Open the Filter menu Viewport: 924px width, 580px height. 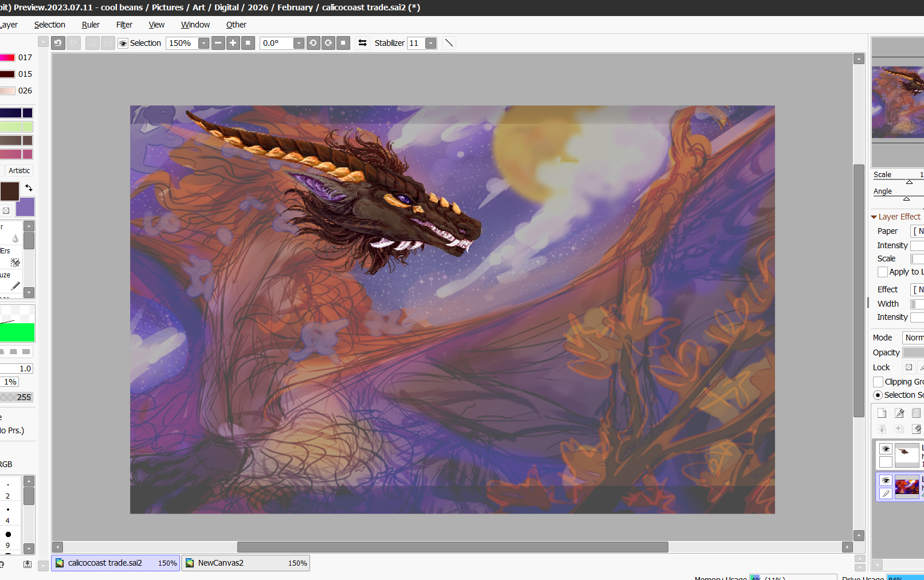tap(124, 25)
